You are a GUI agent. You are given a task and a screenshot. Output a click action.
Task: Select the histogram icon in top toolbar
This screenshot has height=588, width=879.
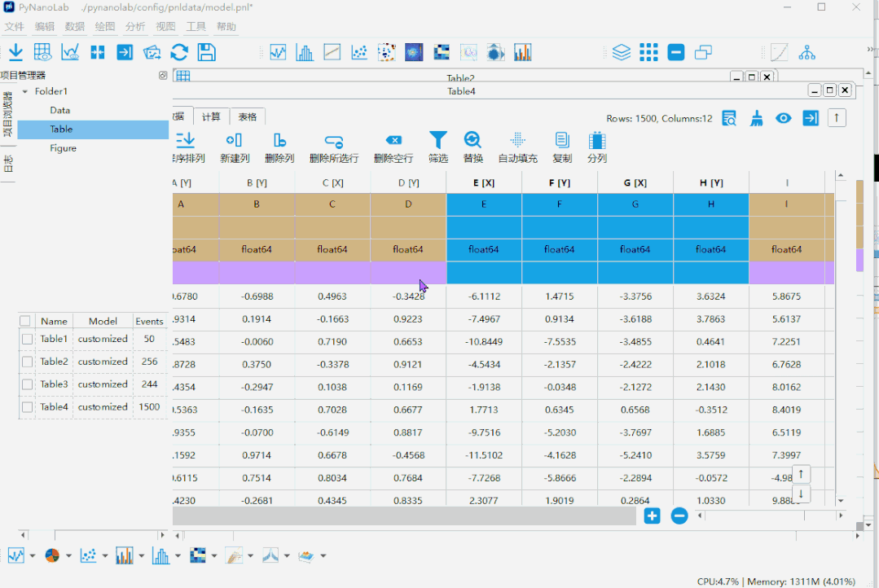click(305, 53)
